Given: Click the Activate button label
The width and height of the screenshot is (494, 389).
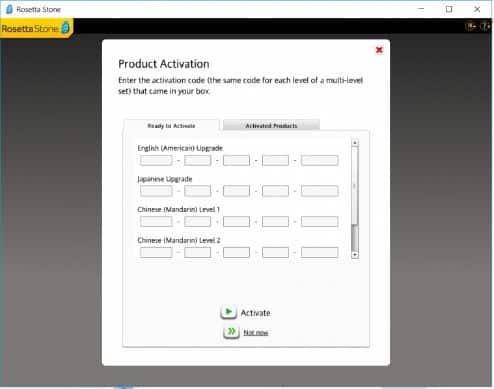Looking at the screenshot, I should [x=255, y=313].
